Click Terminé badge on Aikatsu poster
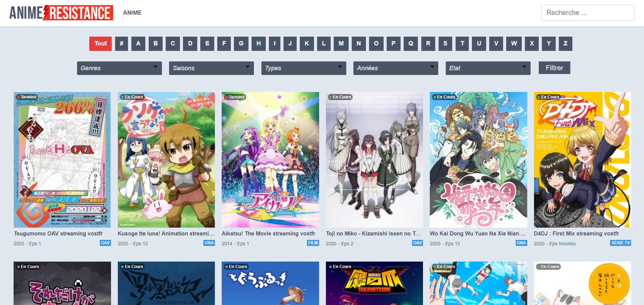The width and height of the screenshot is (644, 305). pyautogui.click(x=235, y=97)
